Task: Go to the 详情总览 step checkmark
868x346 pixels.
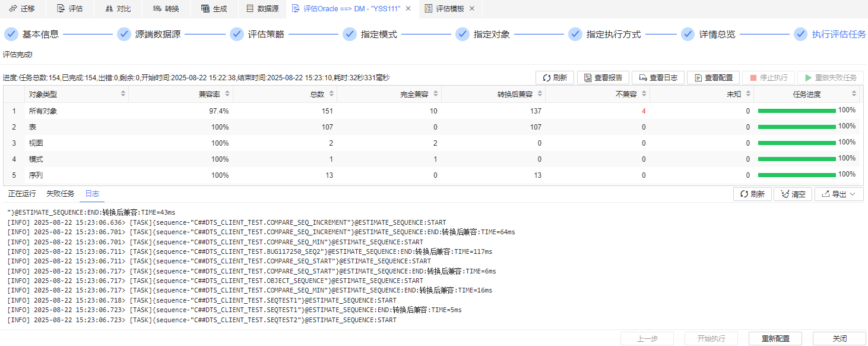Action: 688,34
